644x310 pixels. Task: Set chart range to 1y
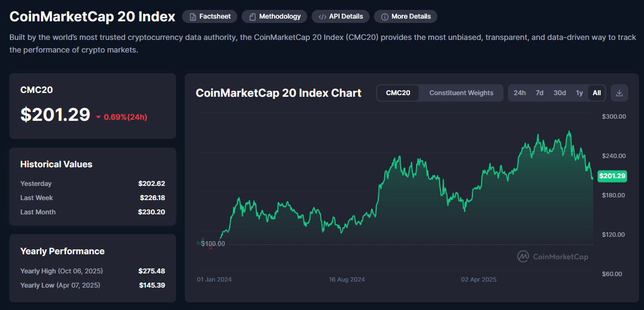[579, 93]
